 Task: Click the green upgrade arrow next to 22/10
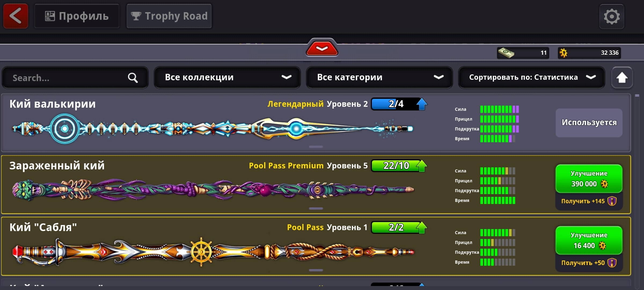coord(422,166)
